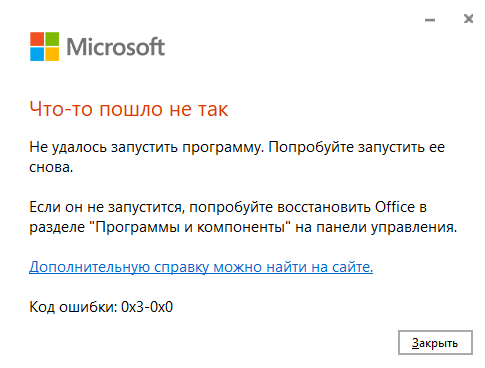Click the error code value 0x3-0x0
The height and width of the screenshot is (368, 485).
tap(147, 307)
